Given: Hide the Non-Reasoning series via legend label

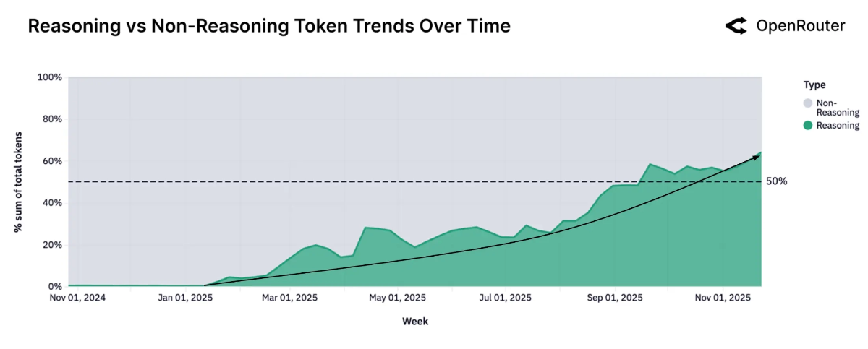Looking at the screenshot, I should [838, 108].
